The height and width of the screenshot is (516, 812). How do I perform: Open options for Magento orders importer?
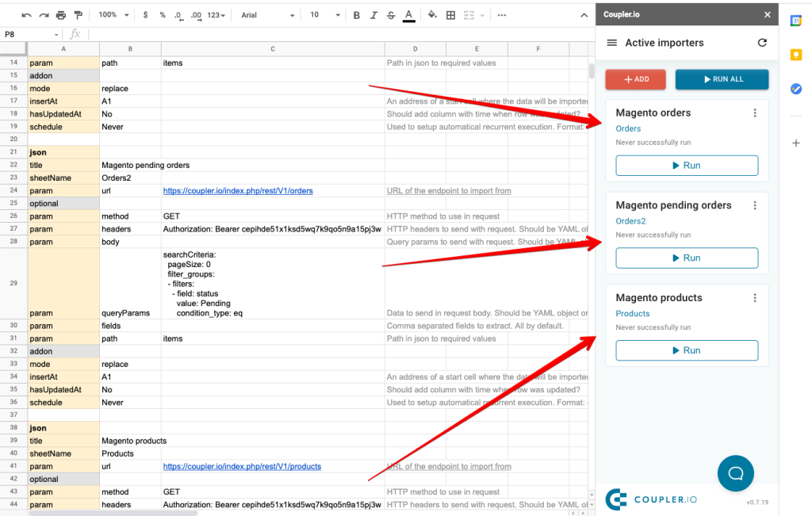[755, 113]
